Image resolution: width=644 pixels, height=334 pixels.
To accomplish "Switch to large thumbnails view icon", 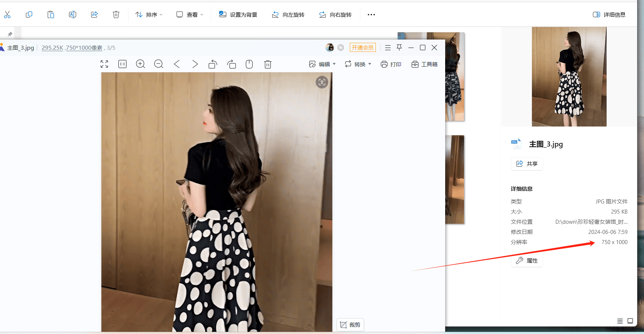I will click(630, 321).
